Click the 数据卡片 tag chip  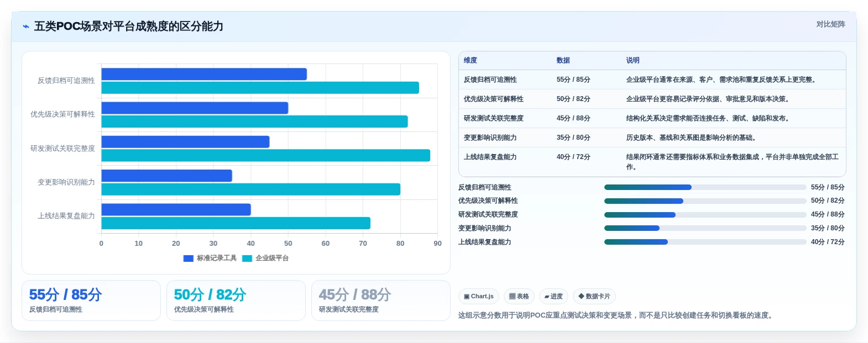pyautogui.click(x=594, y=297)
